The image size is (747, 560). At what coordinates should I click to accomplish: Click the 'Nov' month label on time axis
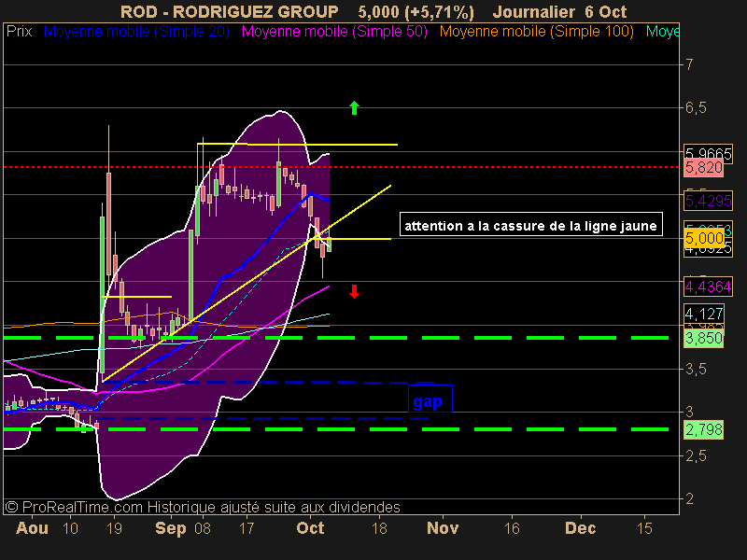pos(443,528)
